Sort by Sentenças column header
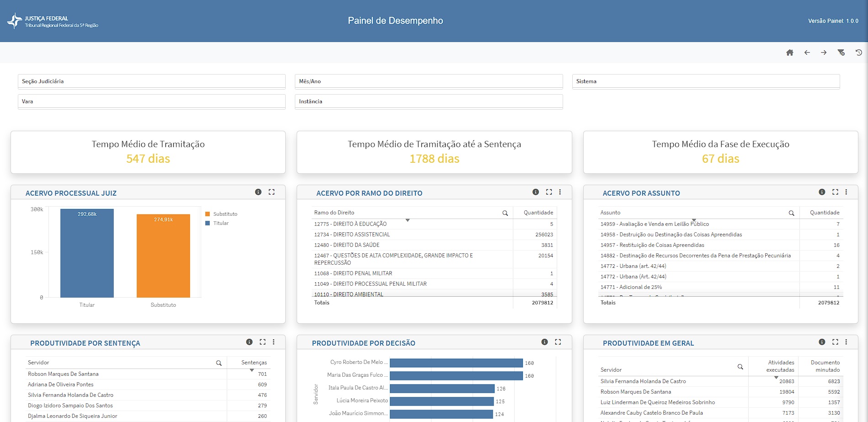 click(254, 363)
